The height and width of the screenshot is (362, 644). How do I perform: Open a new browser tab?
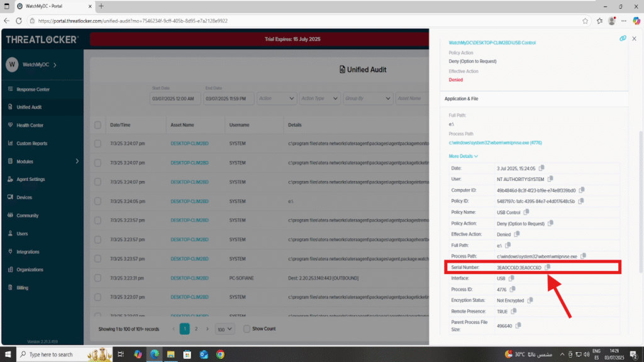[101, 6]
